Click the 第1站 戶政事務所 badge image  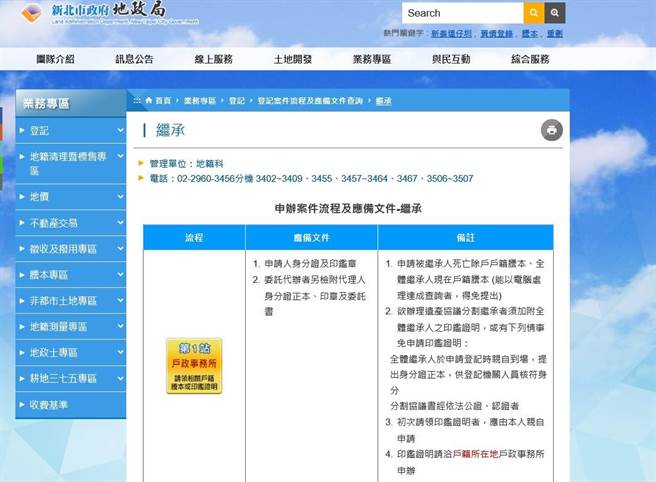click(194, 366)
